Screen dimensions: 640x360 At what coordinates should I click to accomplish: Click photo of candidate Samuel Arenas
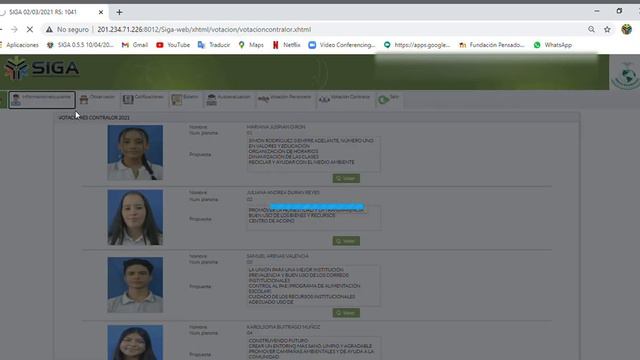(135, 285)
